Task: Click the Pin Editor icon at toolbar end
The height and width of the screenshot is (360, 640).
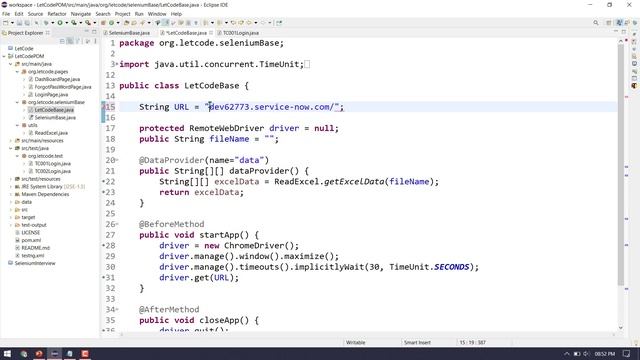Action: pyautogui.click(x=279, y=23)
